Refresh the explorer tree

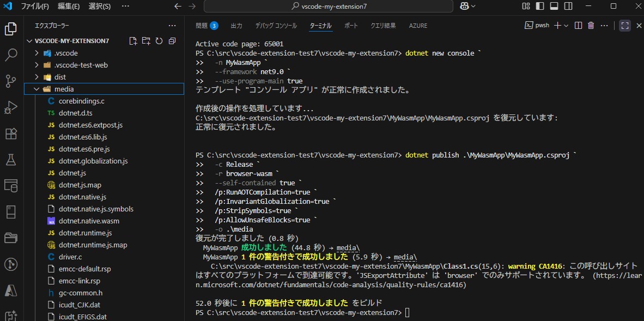click(x=159, y=41)
